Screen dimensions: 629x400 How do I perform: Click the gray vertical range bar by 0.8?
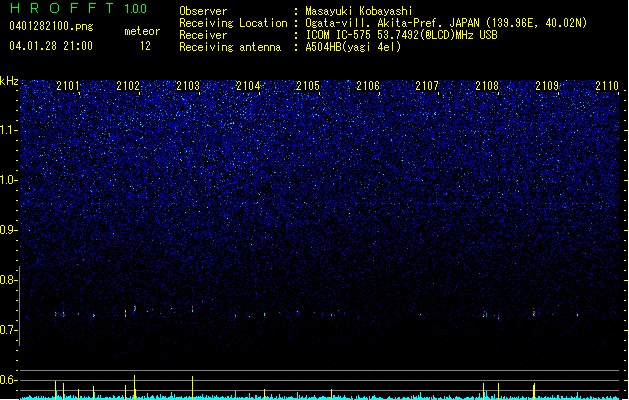20,306
